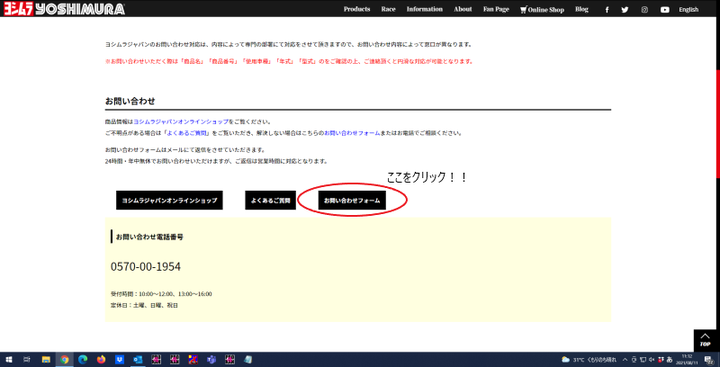Follow the blue お問い合わせフォーム text link
Image resolution: width=720 pixels, height=367 pixels.
pos(352,133)
